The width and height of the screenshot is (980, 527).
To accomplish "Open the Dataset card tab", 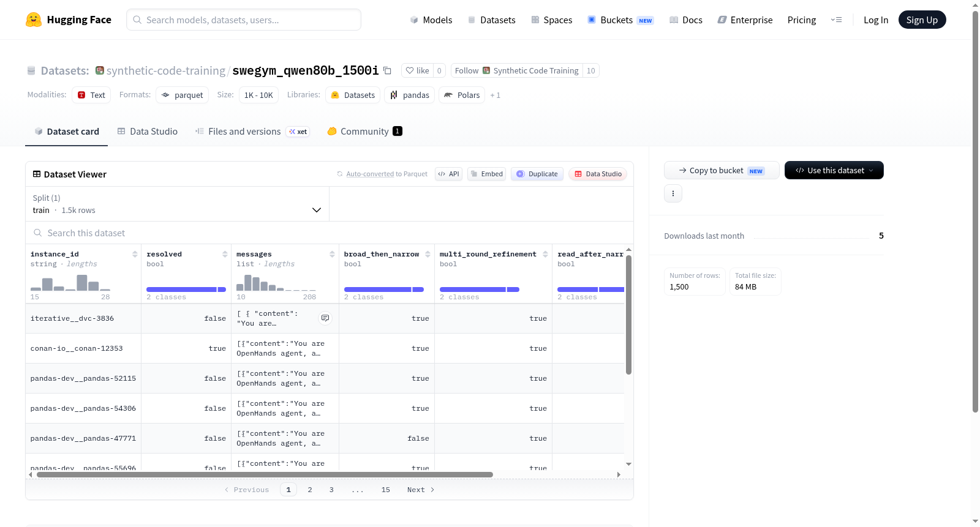I will click(x=66, y=131).
